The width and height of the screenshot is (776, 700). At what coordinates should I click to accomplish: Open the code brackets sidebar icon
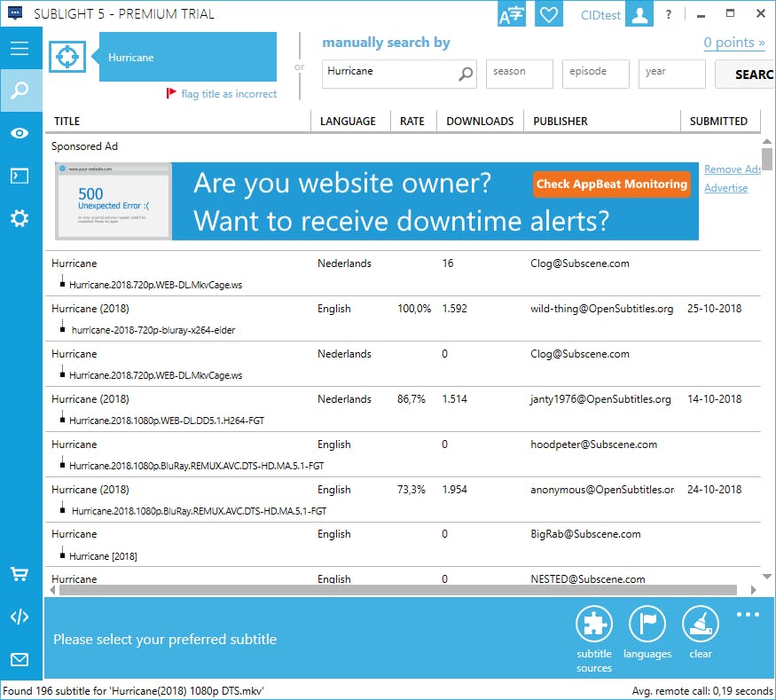point(20,617)
